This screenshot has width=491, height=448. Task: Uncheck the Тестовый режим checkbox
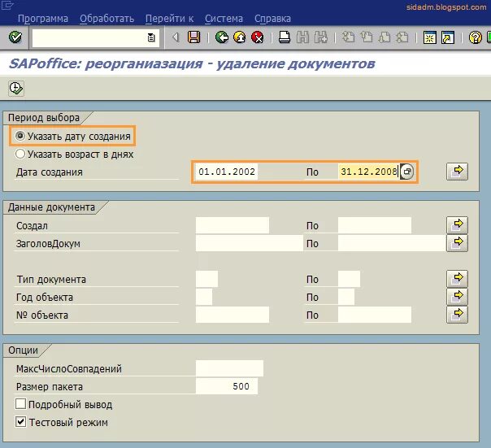[x=20, y=422]
